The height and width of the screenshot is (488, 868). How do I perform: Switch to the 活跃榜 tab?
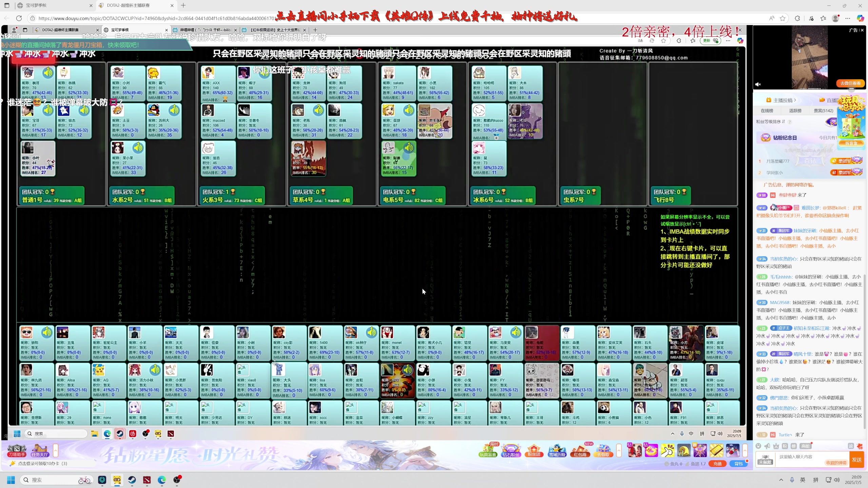pyautogui.click(x=795, y=110)
